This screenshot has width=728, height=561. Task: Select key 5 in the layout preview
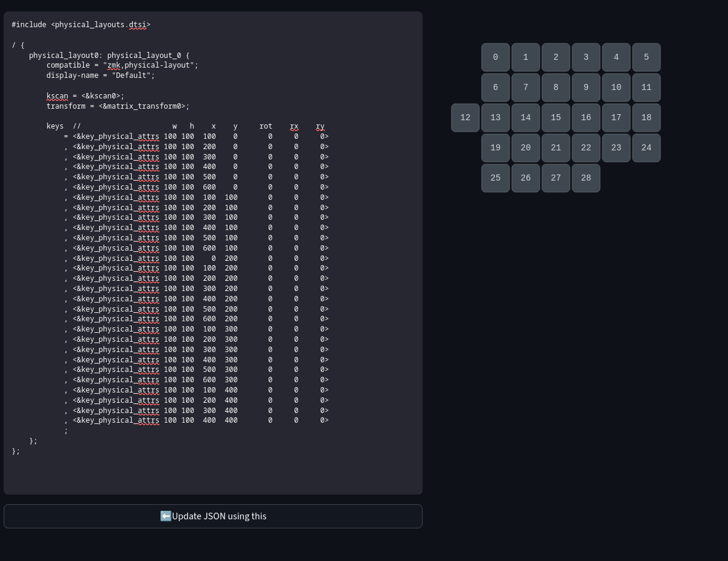point(647,57)
